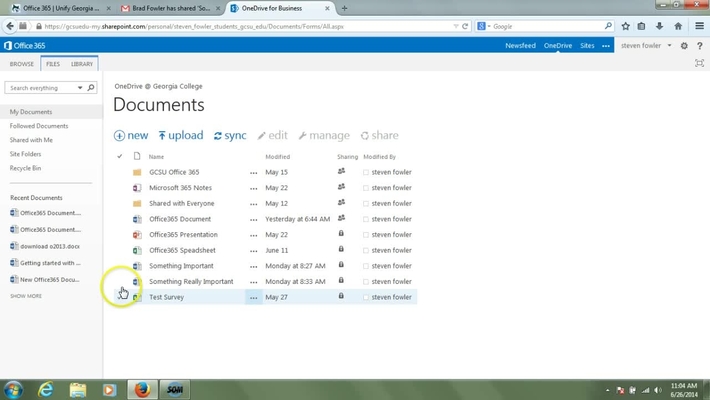This screenshot has width=710, height=400.
Task: Click the Google search box in Firefox
Action: pyautogui.click(x=547, y=26)
